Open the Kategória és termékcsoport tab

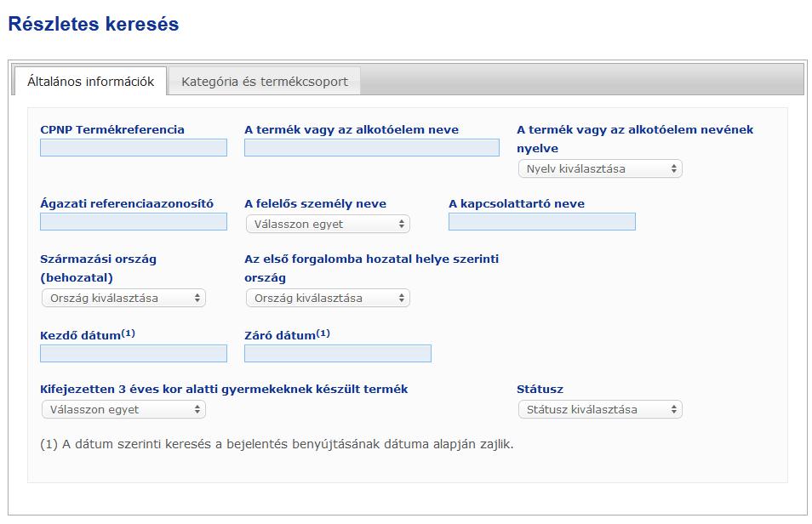[265, 82]
